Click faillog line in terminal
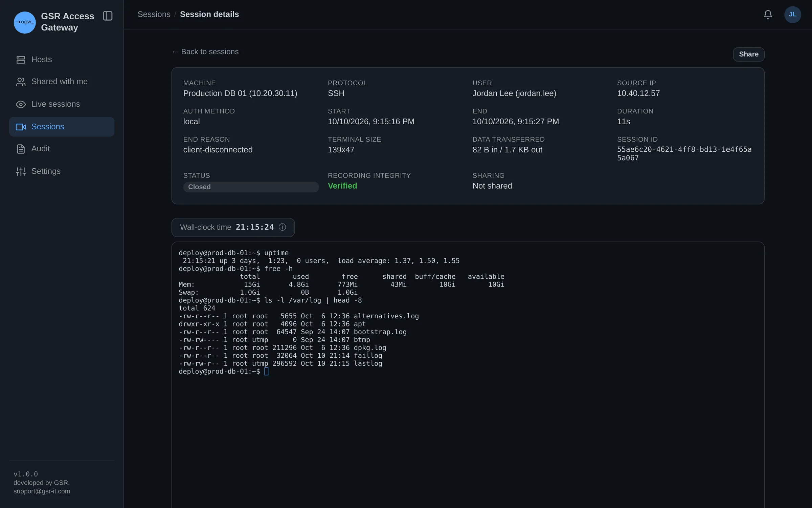812x508 pixels. 280,356
